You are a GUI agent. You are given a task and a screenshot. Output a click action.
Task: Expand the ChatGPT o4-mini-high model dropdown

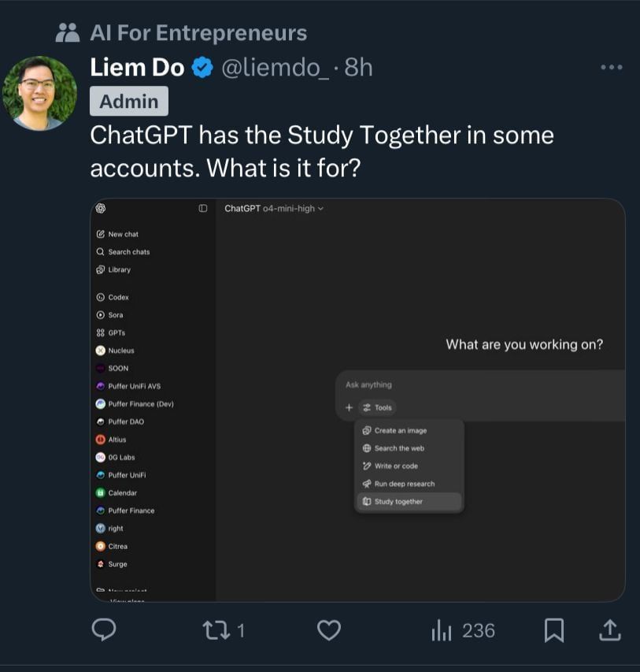click(274, 208)
